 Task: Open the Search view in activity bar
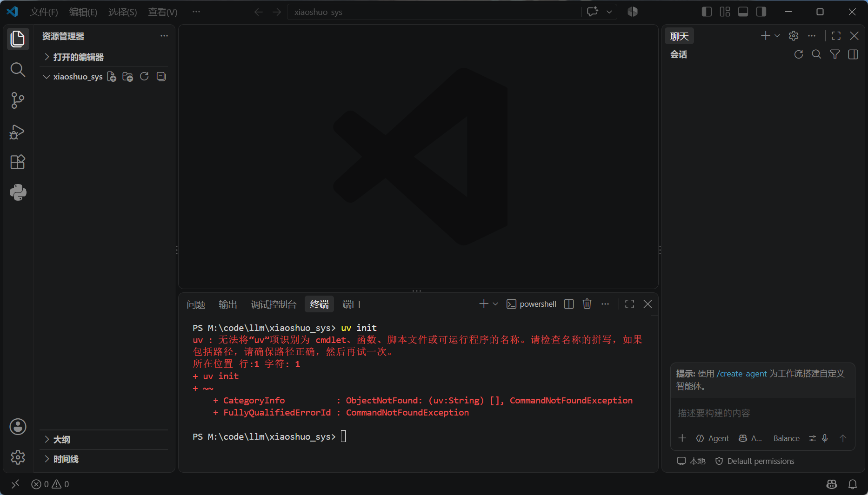click(18, 70)
